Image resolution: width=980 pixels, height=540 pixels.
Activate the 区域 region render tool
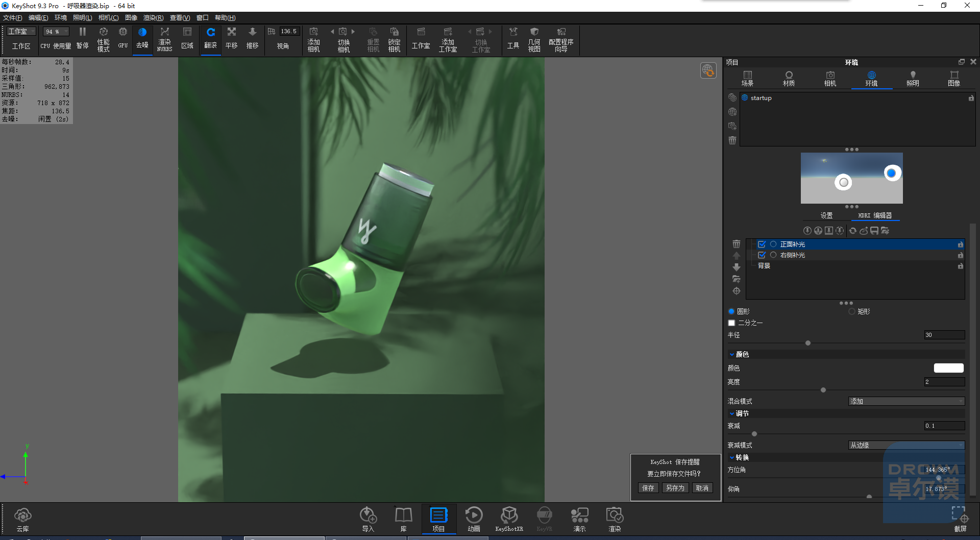pos(187,38)
